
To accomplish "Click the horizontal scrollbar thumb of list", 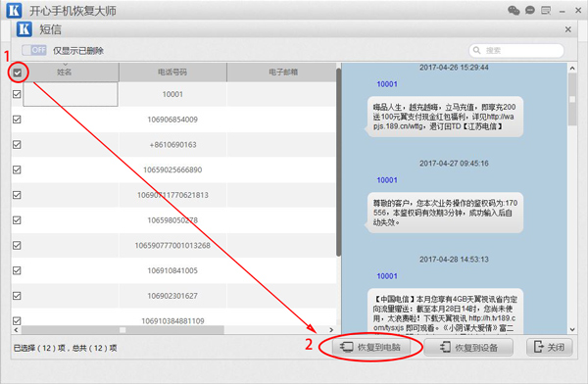I will click(x=122, y=330).
